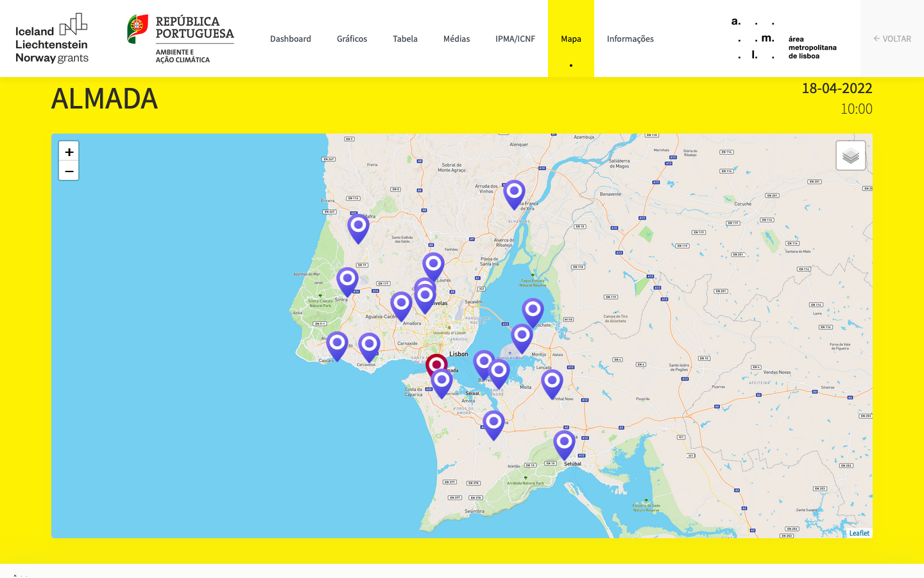The width and height of the screenshot is (924, 578).
Task: Go back with the VOLTAR button
Action: tap(892, 39)
